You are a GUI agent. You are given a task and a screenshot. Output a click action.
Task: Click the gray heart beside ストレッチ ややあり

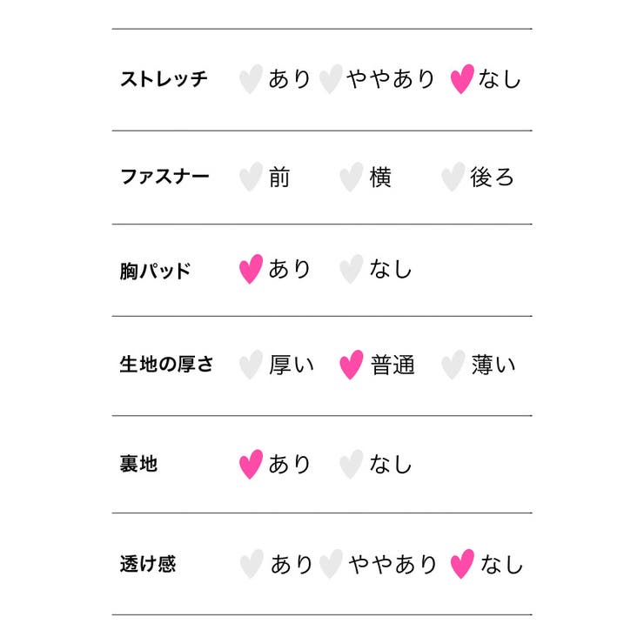pyautogui.click(x=331, y=79)
